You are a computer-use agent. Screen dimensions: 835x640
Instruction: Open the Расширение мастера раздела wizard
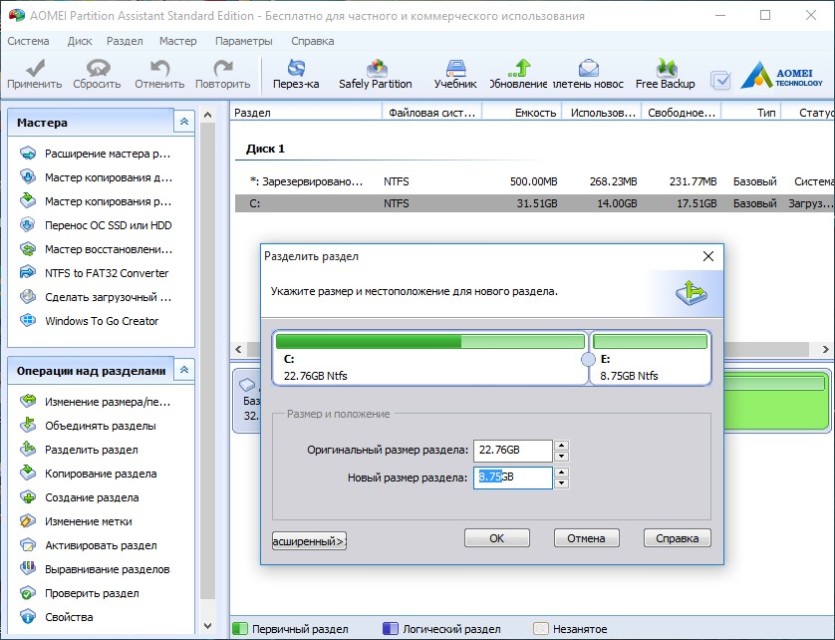pos(95,153)
